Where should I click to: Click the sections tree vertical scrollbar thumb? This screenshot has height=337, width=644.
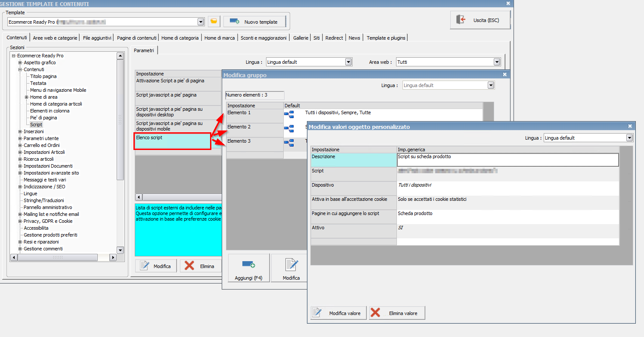(120, 119)
